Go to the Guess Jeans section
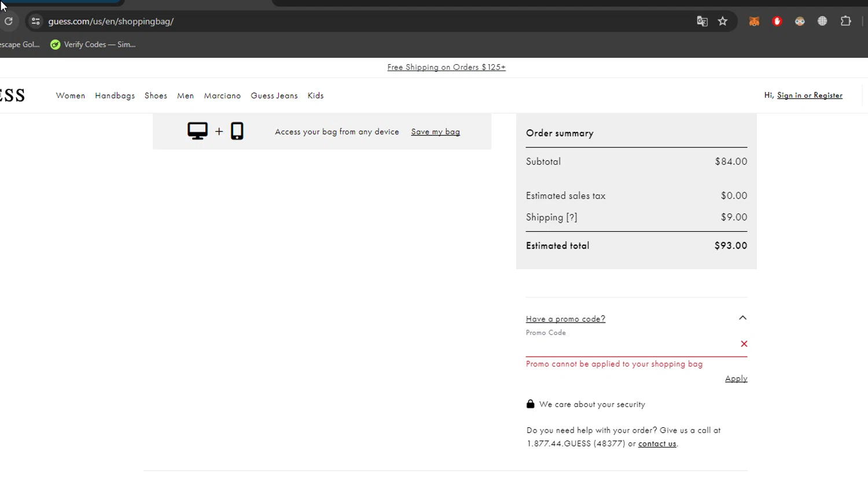This screenshot has height=477, width=868. click(274, 96)
